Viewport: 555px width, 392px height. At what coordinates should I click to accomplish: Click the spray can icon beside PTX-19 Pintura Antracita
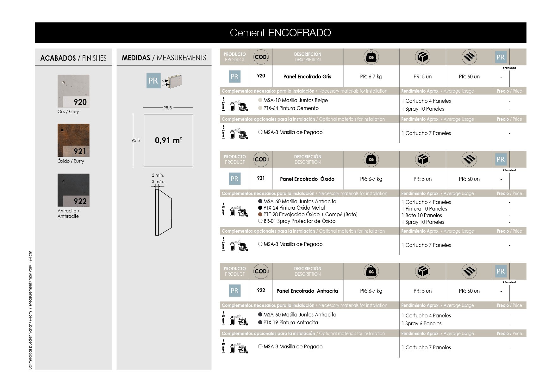pos(232,320)
